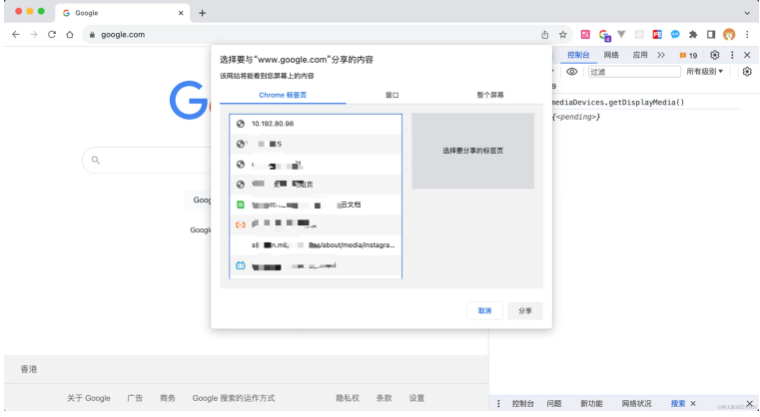Switch to the 整个屏幕 tab
The image size is (760, 417).
click(490, 95)
